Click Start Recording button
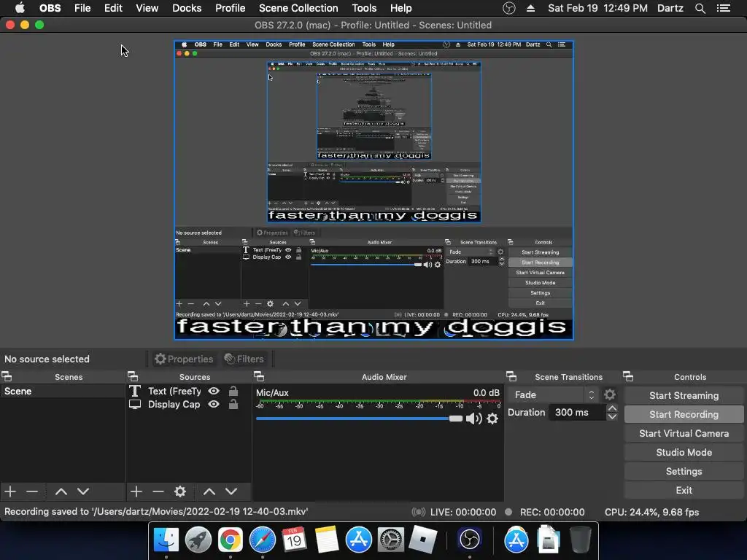Screen dimensions: 747x560 point(684,414)
